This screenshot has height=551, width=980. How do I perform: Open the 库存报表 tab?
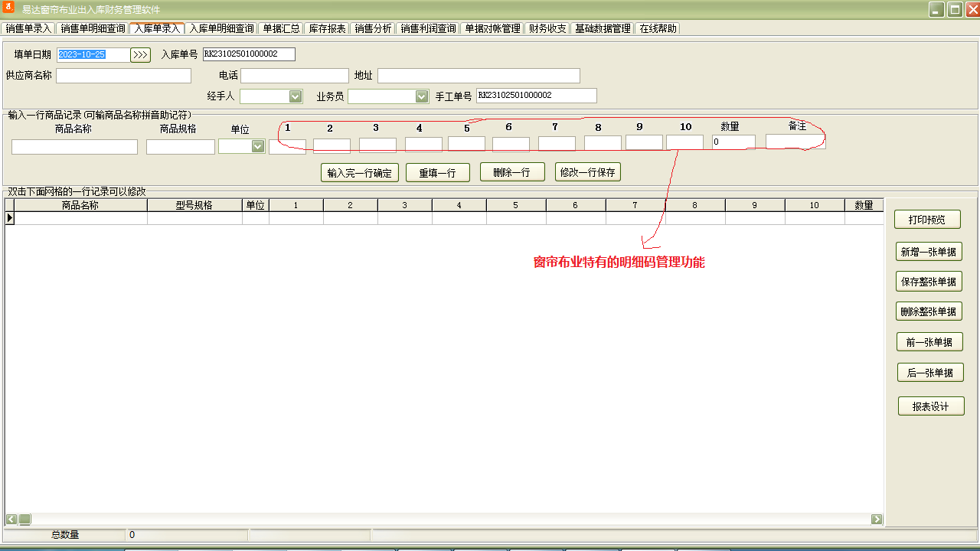point(327,28)
